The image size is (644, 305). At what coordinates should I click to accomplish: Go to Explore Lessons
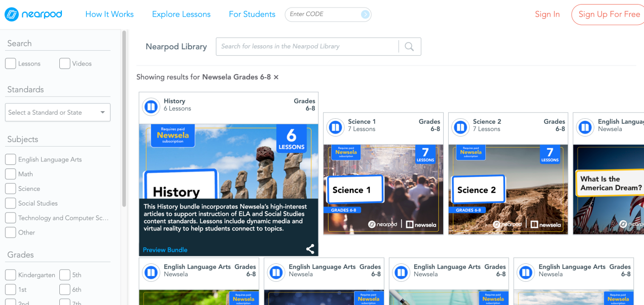coord(181,14)
